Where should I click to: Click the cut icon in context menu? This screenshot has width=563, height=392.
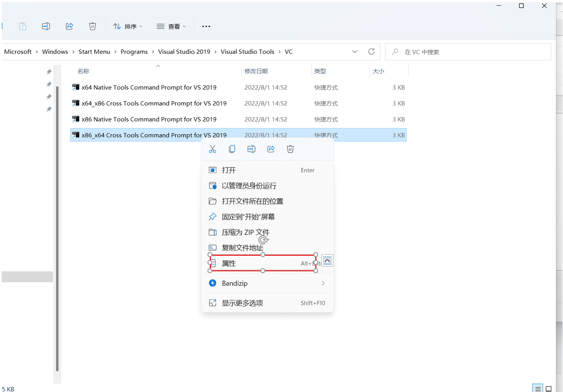click(x=212, y=149)
